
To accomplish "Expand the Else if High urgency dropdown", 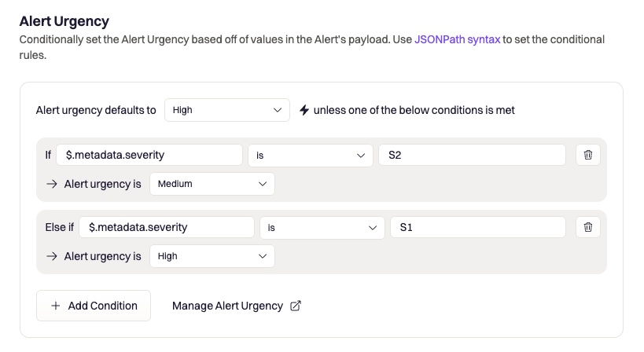I will coord(212,256).
